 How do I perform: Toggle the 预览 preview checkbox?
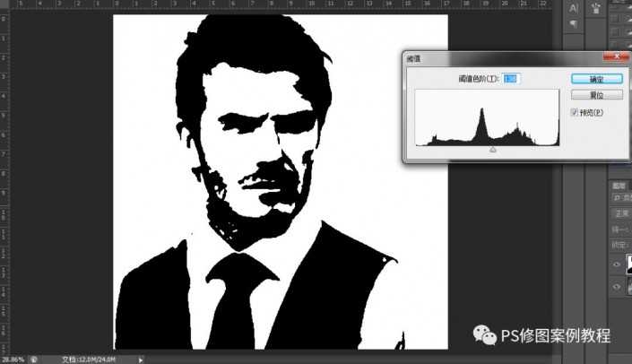tap(576, 112)
